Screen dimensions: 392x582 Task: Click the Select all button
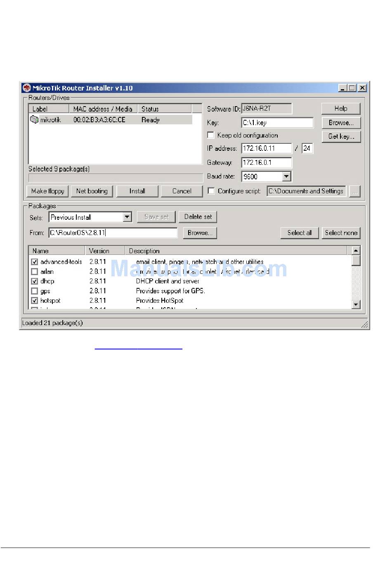pyautogui.click(x=300, y=233)
